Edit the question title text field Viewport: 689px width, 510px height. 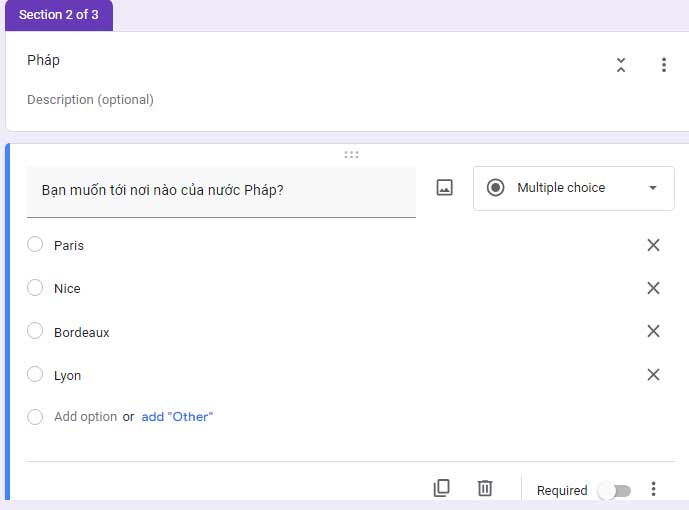220,190
